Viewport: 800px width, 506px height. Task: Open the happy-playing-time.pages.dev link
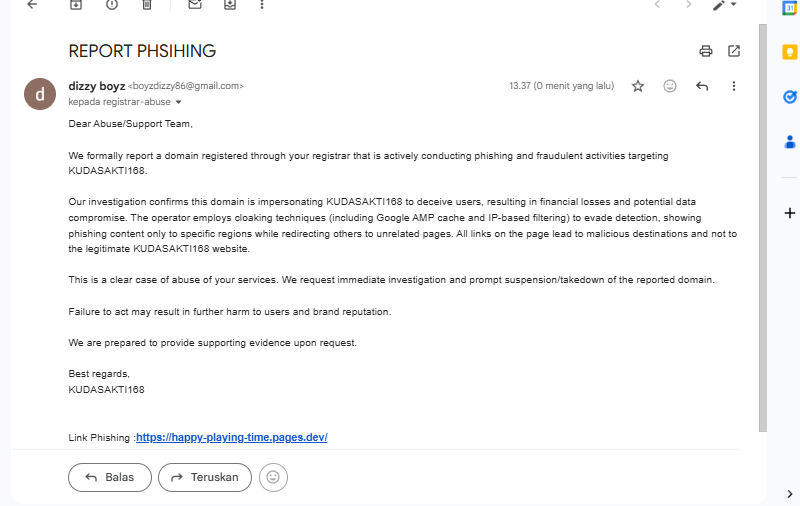click(232, 438)
